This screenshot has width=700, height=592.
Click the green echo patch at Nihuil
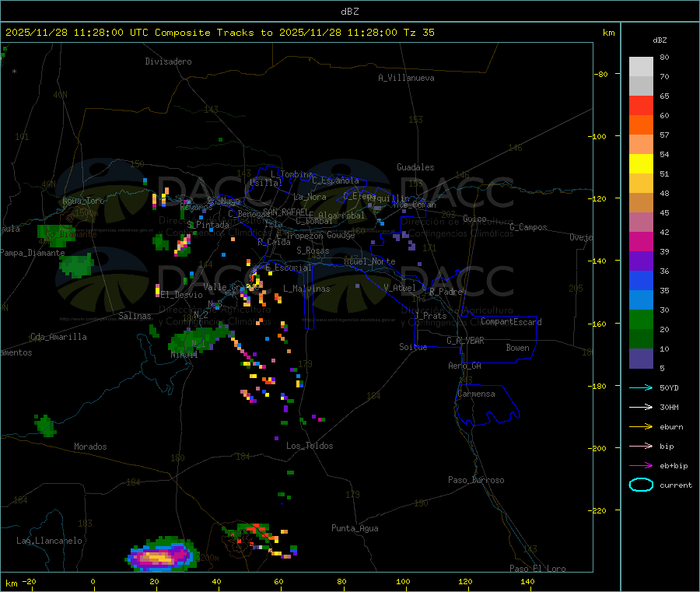tap(198, 339)
